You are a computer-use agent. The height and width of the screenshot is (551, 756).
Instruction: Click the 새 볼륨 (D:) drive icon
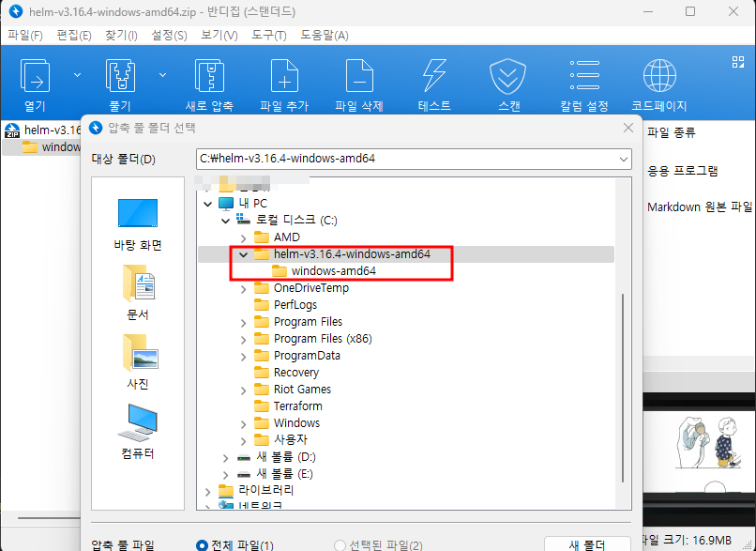pyautogui.click(x=244, y=457)
